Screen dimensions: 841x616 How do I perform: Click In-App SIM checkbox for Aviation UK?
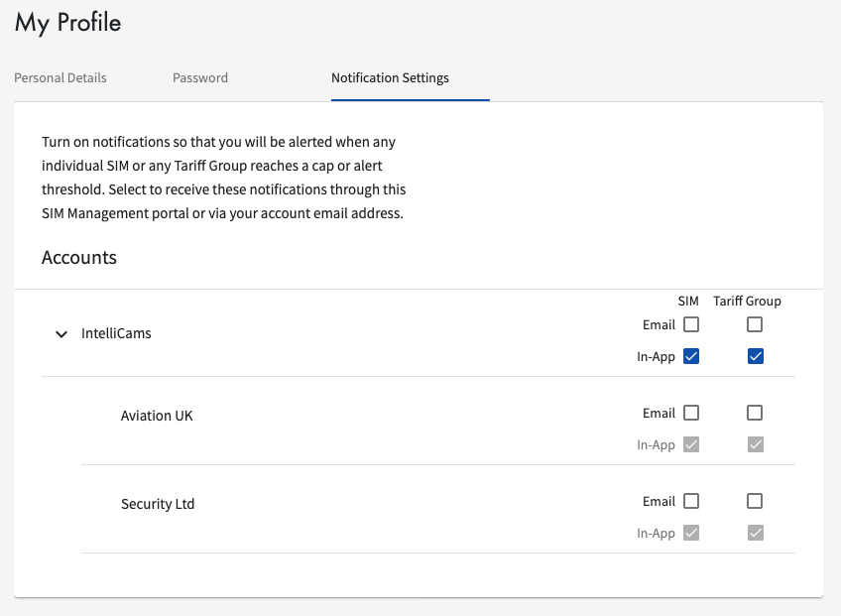tap(691, 444)
